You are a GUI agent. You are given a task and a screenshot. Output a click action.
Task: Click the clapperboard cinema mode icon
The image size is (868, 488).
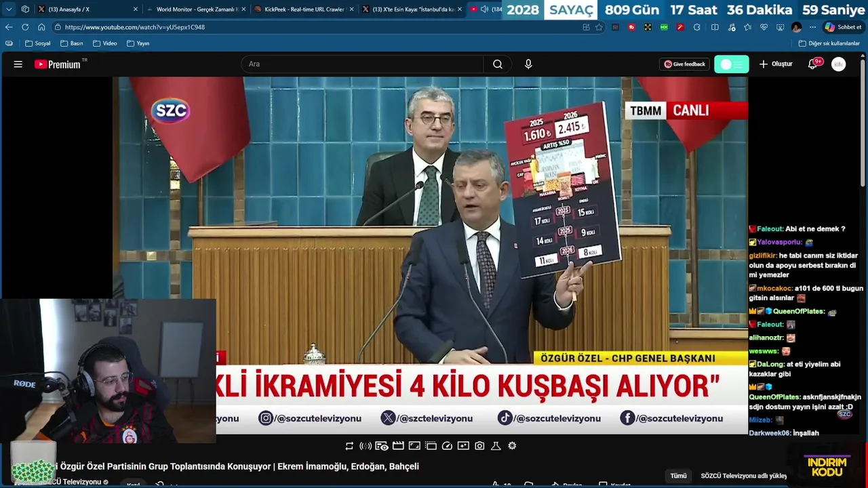pyautogui.click(x=398, y=446)
